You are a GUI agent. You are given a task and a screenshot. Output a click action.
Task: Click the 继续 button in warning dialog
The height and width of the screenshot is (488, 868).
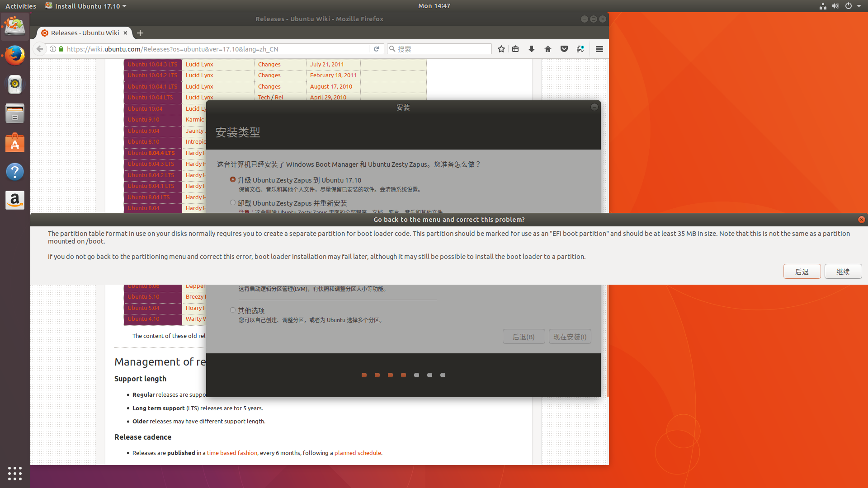(x=843, y=272)
